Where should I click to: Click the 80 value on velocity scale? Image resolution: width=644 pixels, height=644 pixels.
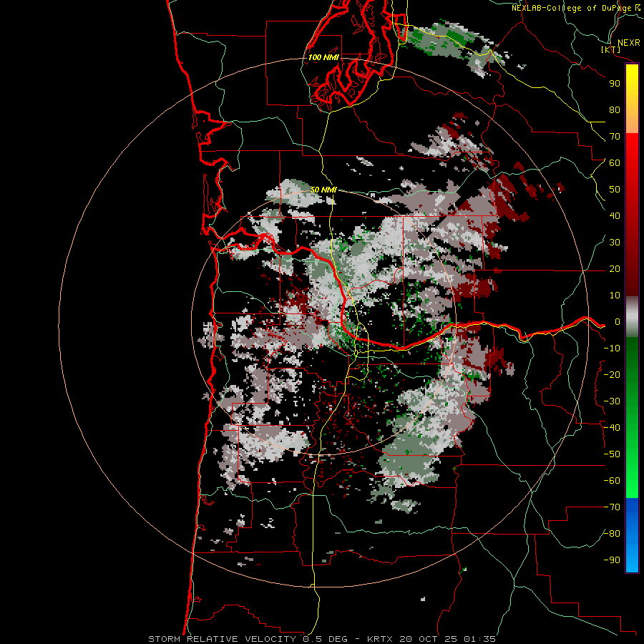pyautogui.click(x=615, y=110)
